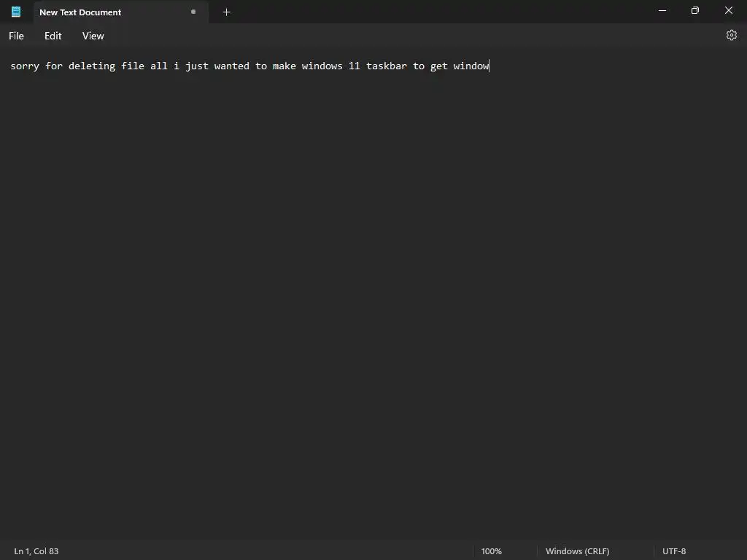Close the Notepad window

pos(729,10)
